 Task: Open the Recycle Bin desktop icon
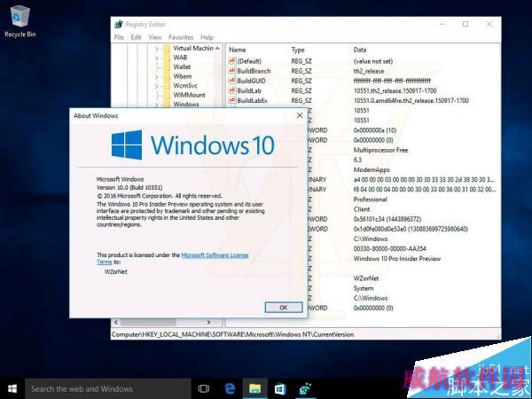pos(20,21)
